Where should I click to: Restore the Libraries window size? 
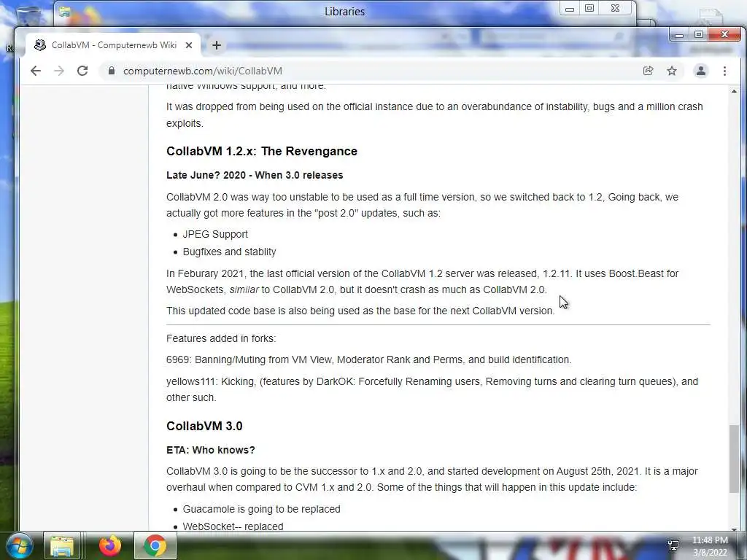coord(589,9)
